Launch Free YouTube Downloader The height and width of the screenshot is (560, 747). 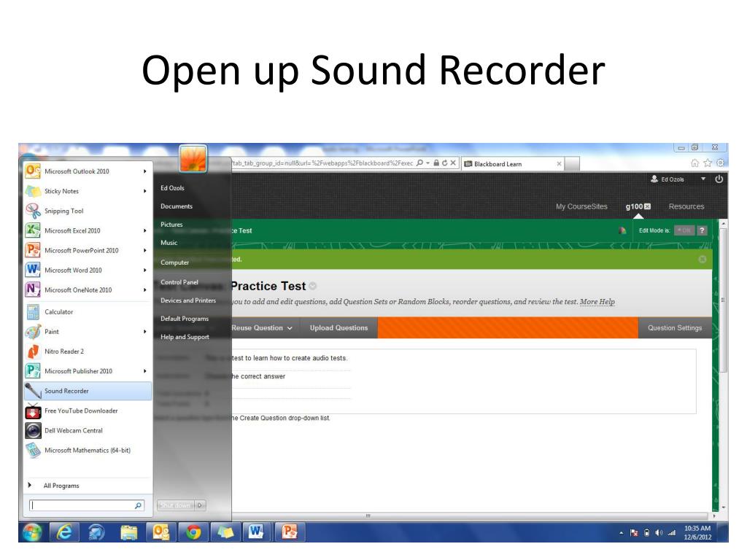[88, 411]
